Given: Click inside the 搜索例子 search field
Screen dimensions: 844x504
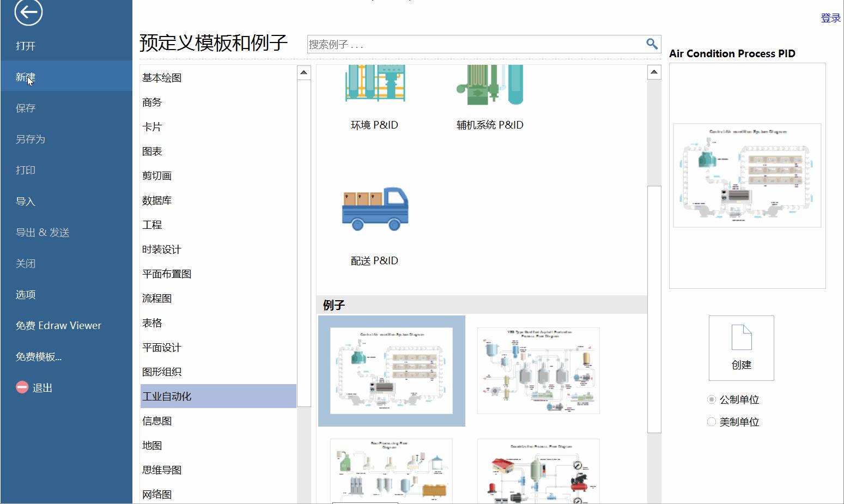Looking at the screenshot, I should (x=436, y=44).
